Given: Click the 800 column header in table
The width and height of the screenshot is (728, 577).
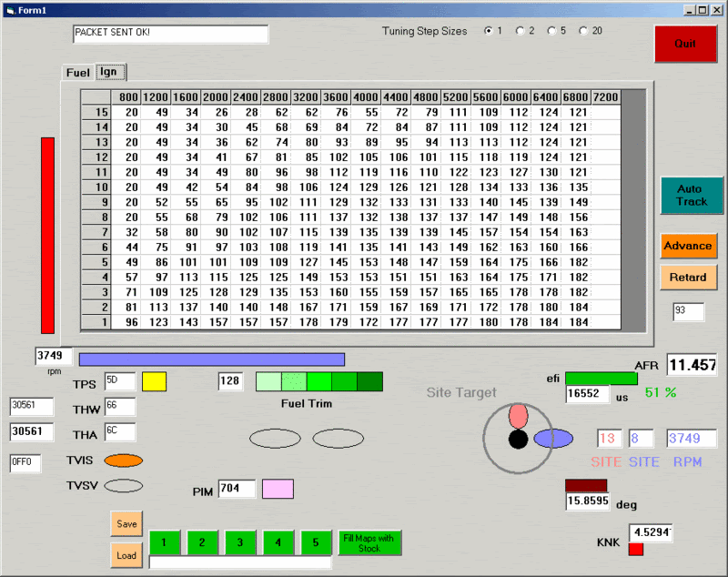Looking at the screenshot, I should point(126,97).
